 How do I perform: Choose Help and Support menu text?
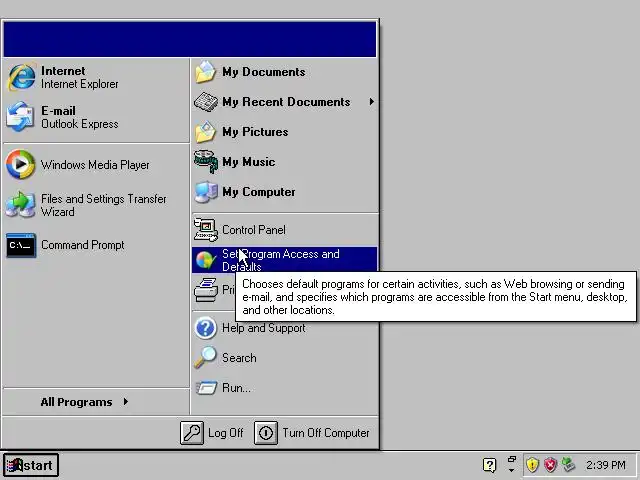click(264, 328)
